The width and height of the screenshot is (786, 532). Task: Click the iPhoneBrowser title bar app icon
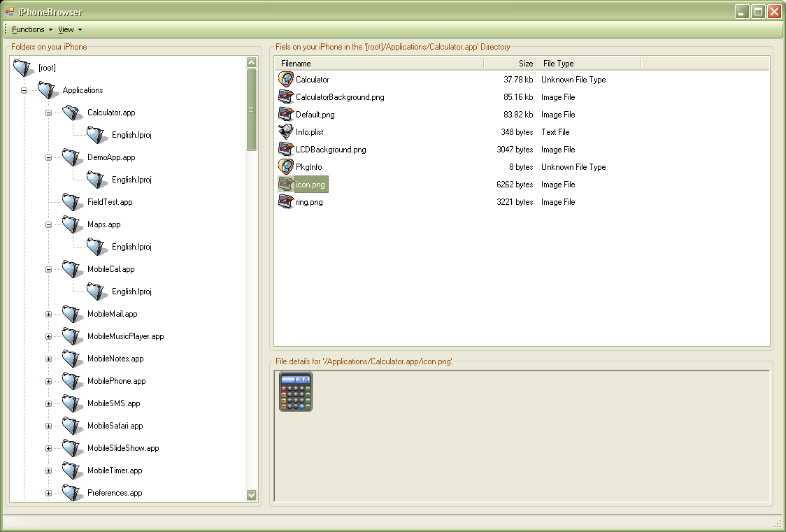[10, 11]
